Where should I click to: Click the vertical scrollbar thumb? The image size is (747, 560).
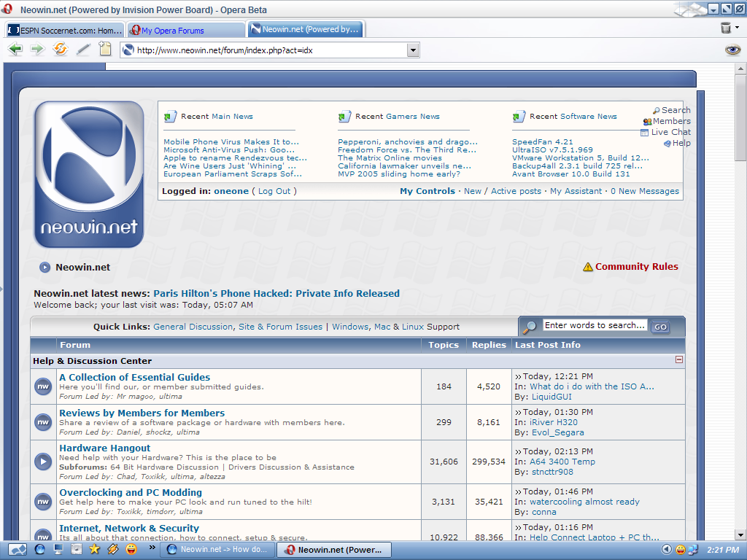coord(740,118)
